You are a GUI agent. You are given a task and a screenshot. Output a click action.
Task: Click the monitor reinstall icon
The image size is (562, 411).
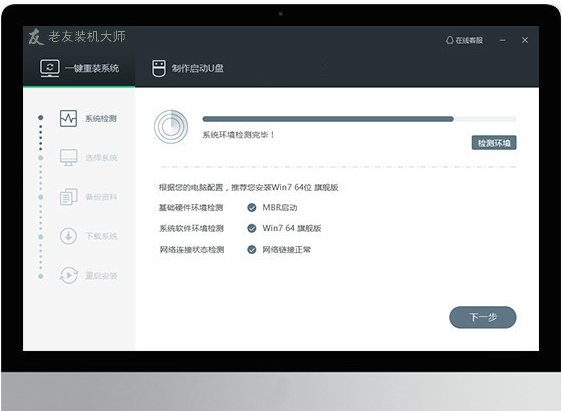(49, 68)
